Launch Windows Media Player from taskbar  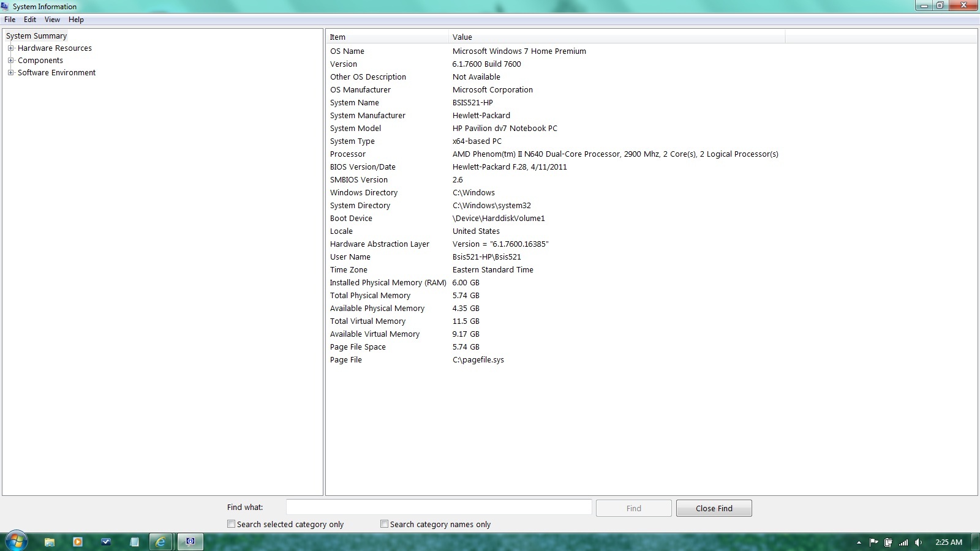[78, 542]
